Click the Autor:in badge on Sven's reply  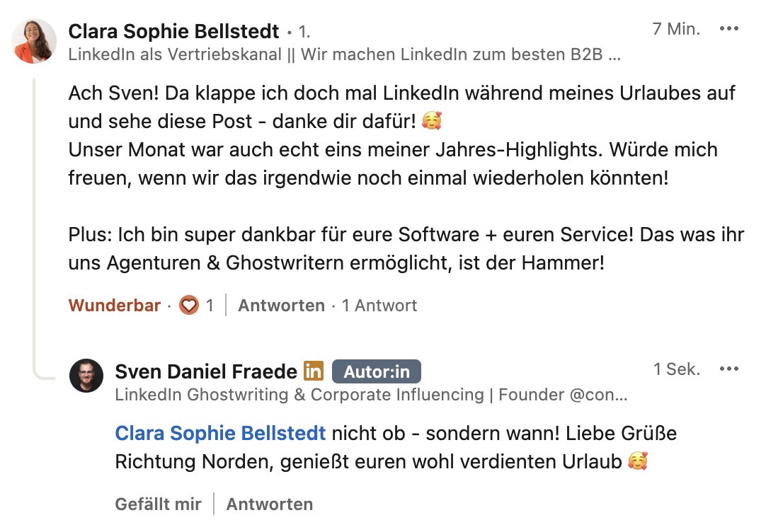pyautogui.click(x=376, y=371)
